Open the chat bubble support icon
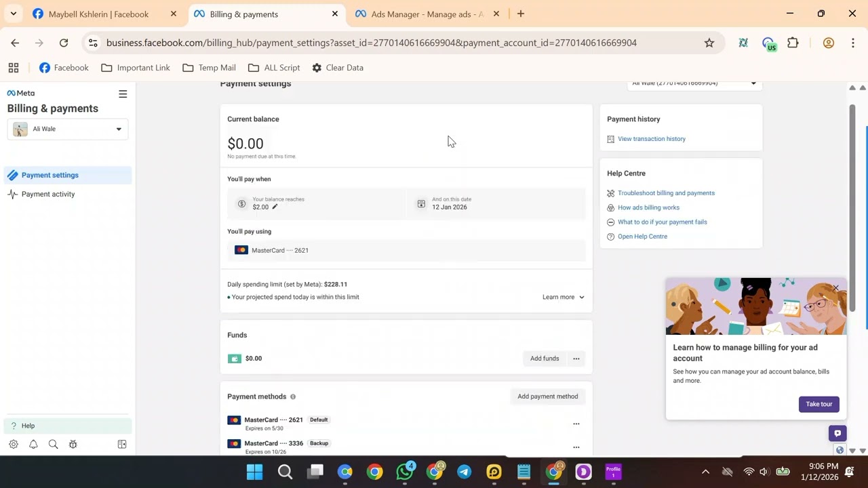This screenshot has width=868, height=488. (x=837, y=434)
